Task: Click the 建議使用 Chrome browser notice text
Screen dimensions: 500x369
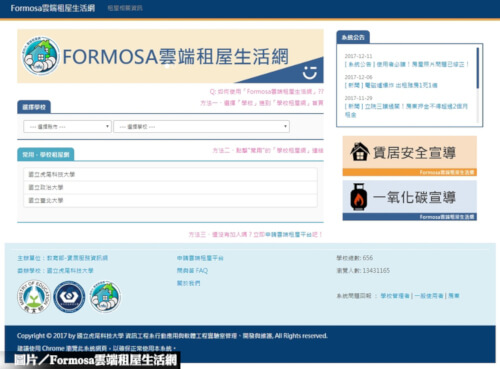Action: (96, 348)
